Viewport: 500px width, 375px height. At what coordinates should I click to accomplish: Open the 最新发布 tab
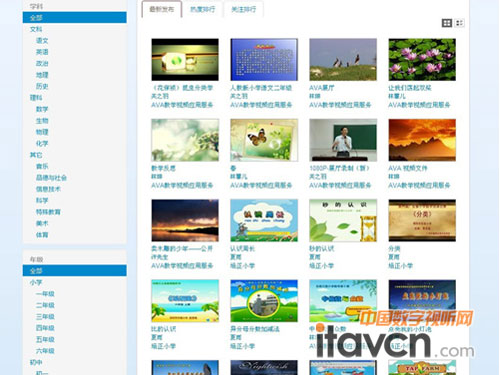(x=162, y=9)
